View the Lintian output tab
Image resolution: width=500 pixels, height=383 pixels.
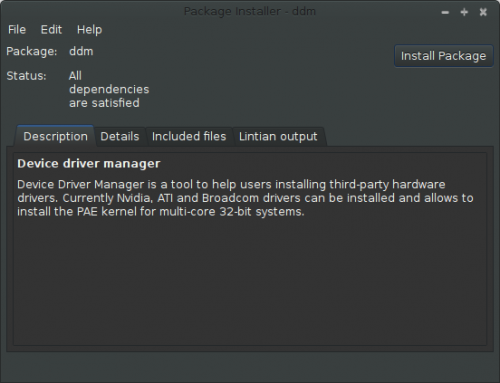click(278, 136)
